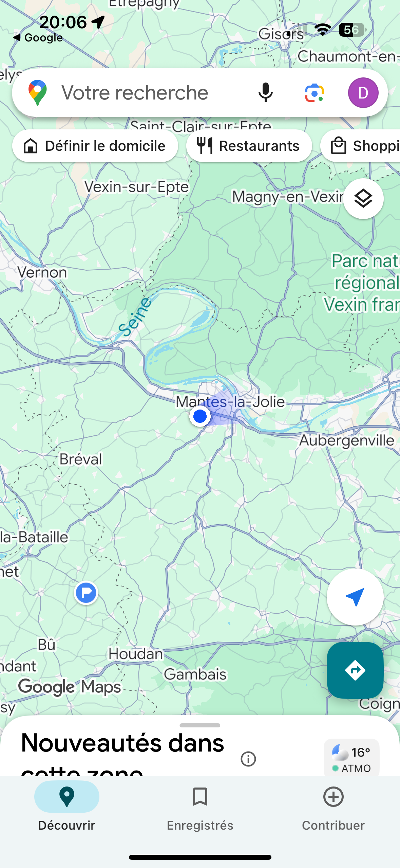Tap the microphone voice search icon
Viewport: 400px width, 868px height.
click(x=265, y=92)
